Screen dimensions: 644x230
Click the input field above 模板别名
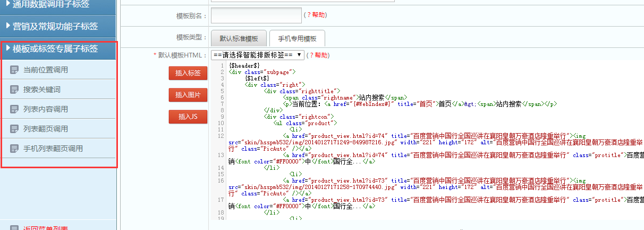point(303,1)
